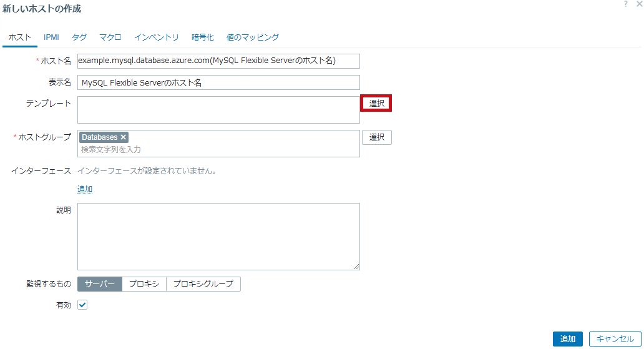Switch to the ホスト tab

(20, 37)
